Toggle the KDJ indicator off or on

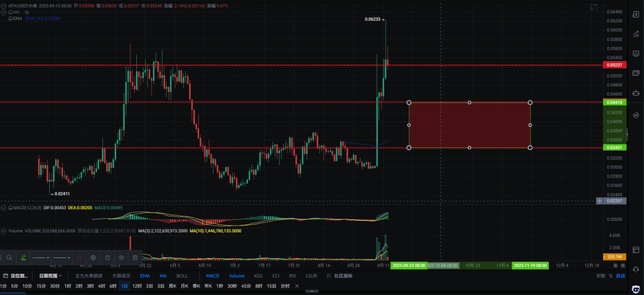258,276
